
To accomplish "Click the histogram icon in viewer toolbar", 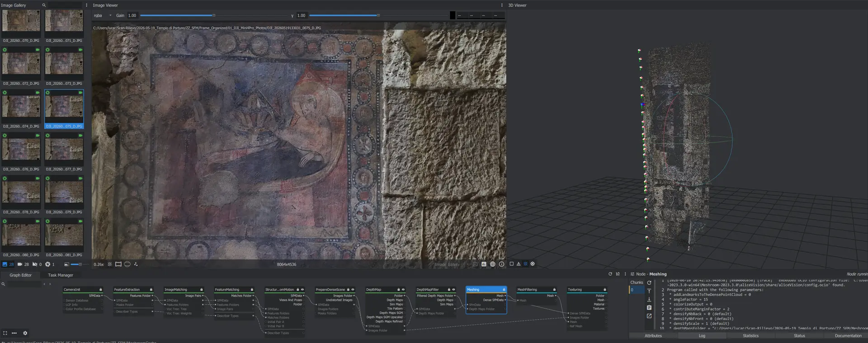I will pos(484,264).
